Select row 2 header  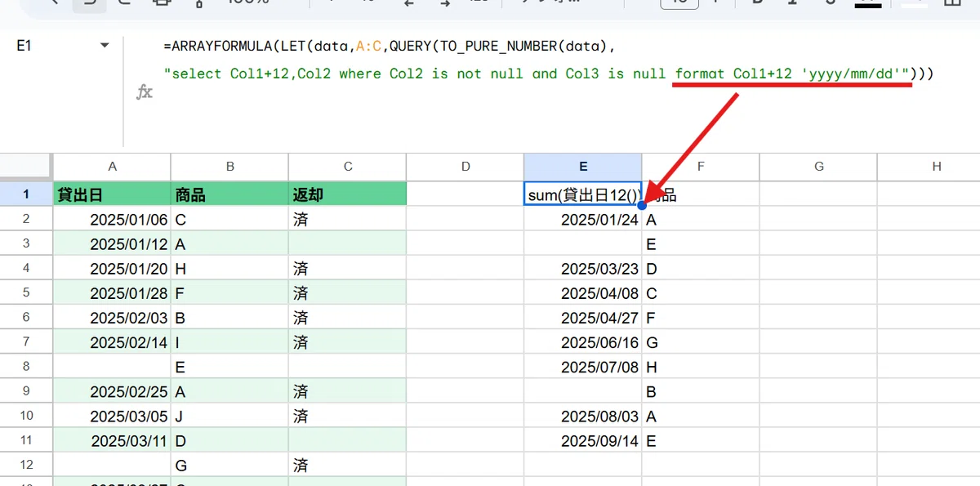26,219
